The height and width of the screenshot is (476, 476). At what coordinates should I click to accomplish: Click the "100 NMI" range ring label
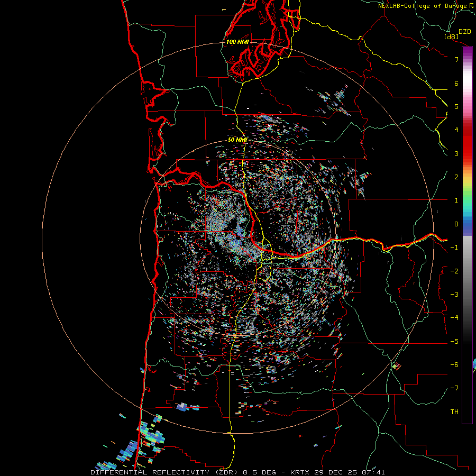tap(237, 42)
